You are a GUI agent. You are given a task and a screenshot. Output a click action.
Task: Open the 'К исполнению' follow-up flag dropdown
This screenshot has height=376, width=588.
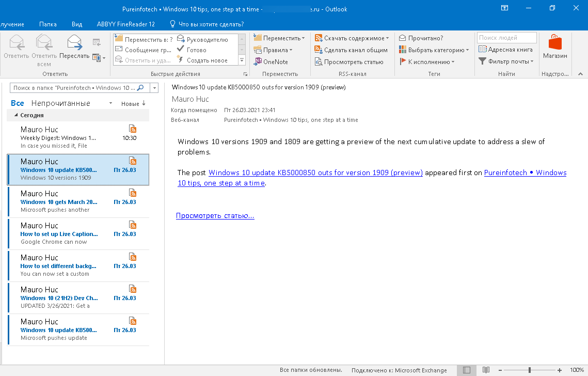point(427,61)
